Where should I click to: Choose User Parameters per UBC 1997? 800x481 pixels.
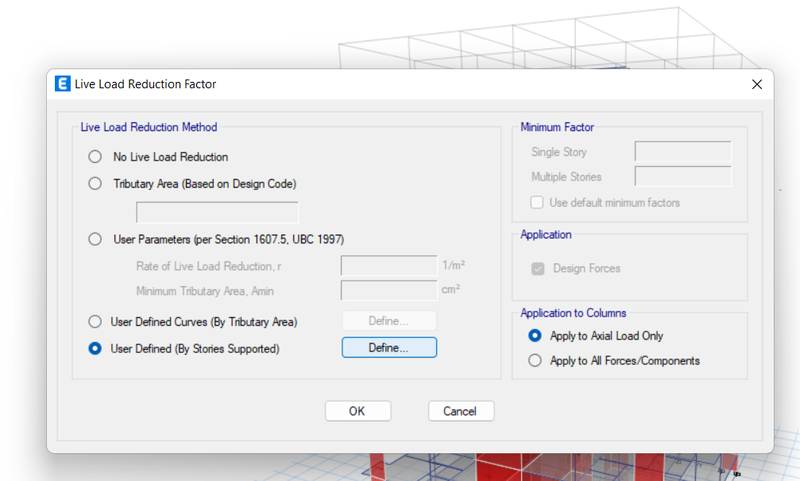95,239
